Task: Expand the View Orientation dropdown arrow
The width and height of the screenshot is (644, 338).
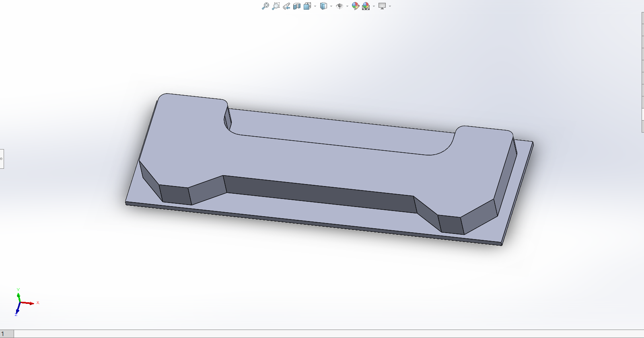Action: click(x=315, y=6)
